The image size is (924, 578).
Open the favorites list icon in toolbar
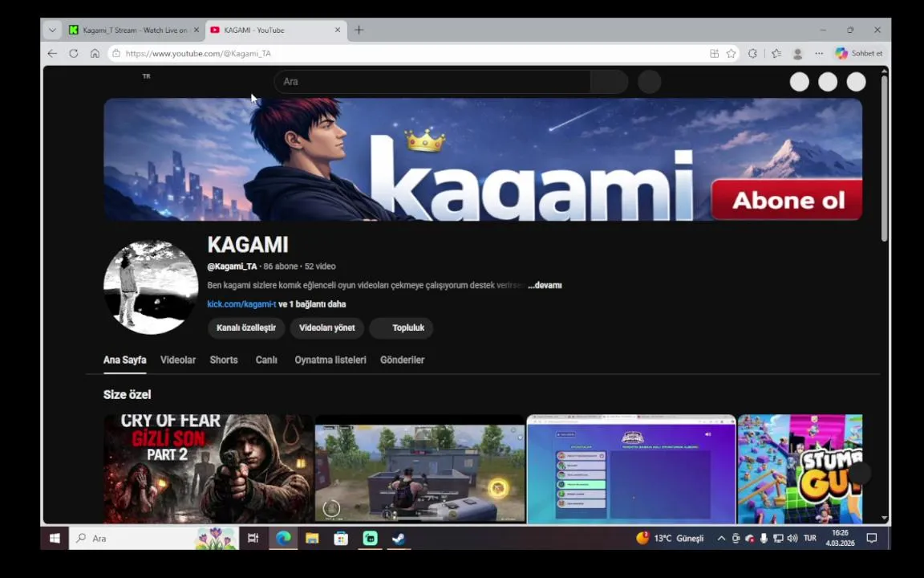point(776,54)
